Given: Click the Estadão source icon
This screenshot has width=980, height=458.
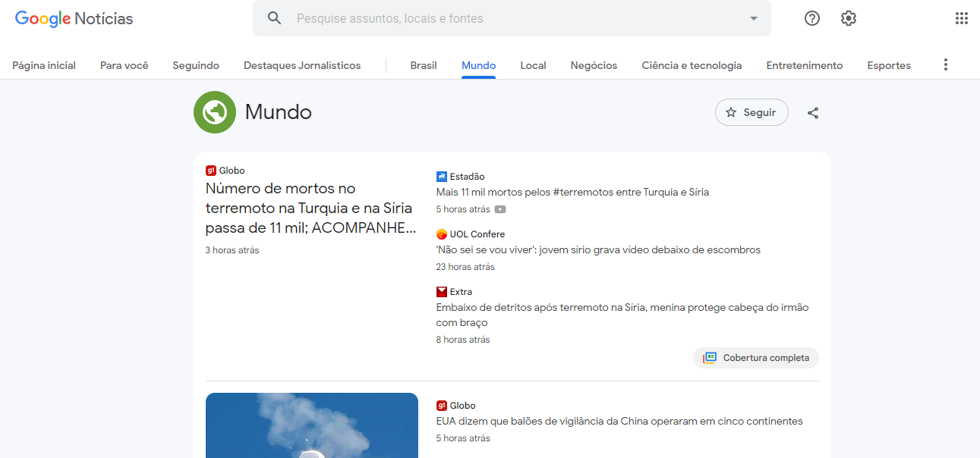Looking at the screenshot, I should pyautogui.click(x=442, y=177).
